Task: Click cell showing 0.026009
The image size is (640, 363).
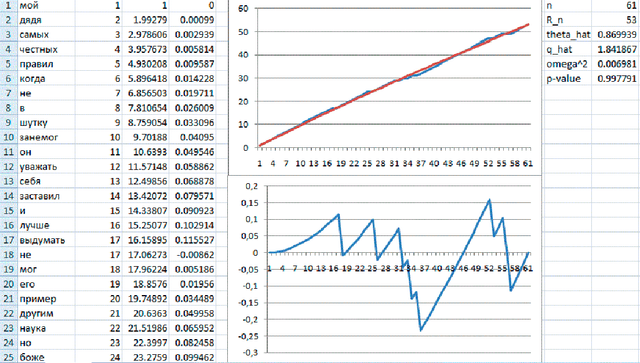Action: click(192, 108)
